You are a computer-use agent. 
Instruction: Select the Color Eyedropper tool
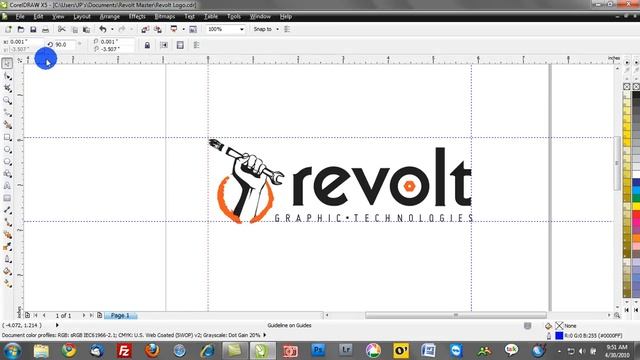[7, 247]
